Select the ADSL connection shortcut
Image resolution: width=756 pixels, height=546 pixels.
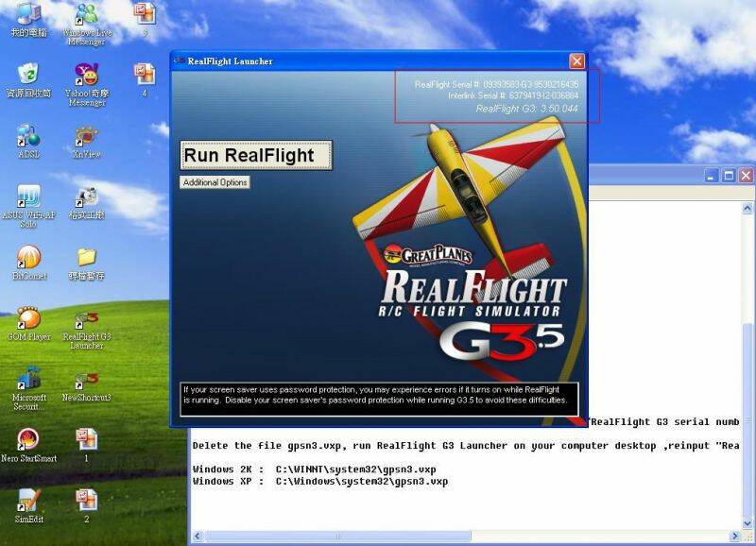coord(29,141)
